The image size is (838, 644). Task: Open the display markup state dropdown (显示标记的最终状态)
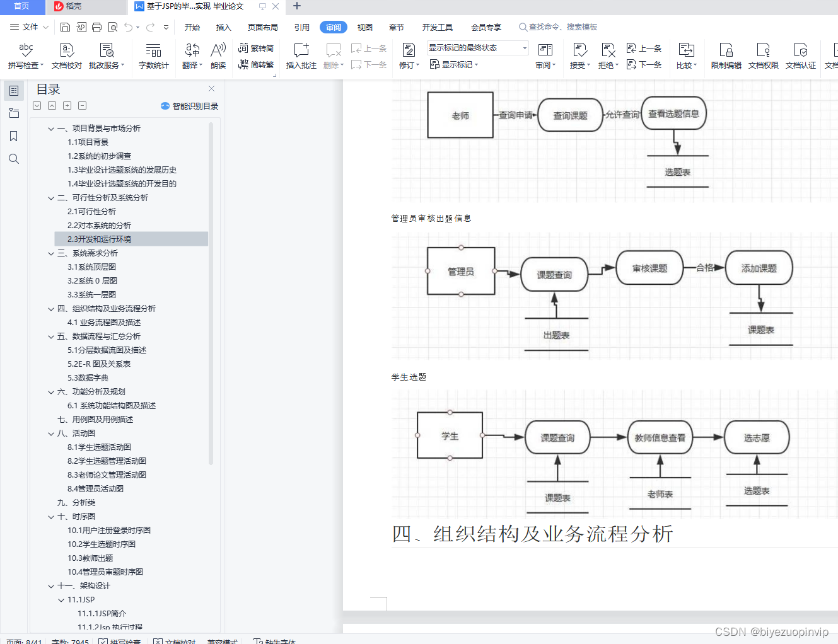(477, 48)
